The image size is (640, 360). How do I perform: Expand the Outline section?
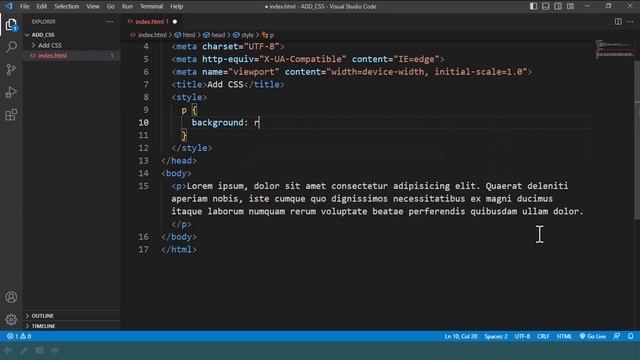pyautogui.click(x=42, y=316)
